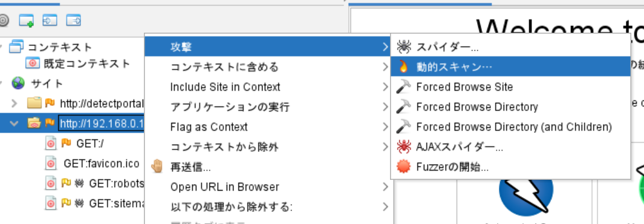
Task: Click the export context toolbar icon
Action: click(74, 20)
